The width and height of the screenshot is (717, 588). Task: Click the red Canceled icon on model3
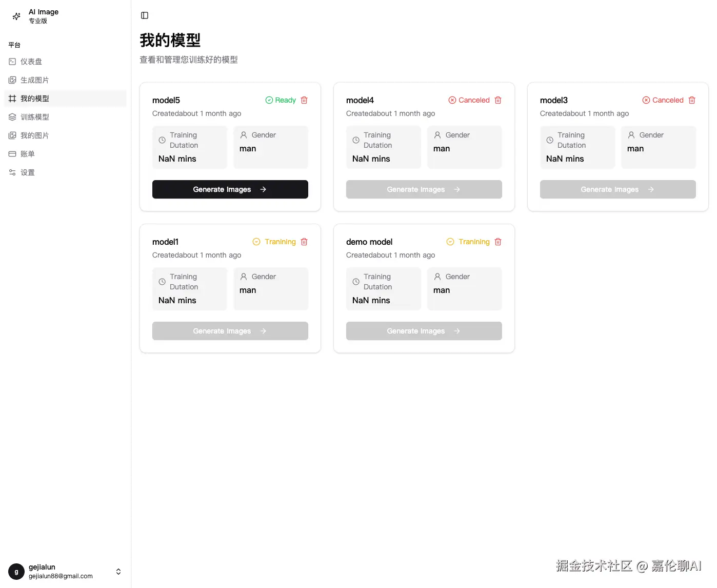click(x=646, y=100)
